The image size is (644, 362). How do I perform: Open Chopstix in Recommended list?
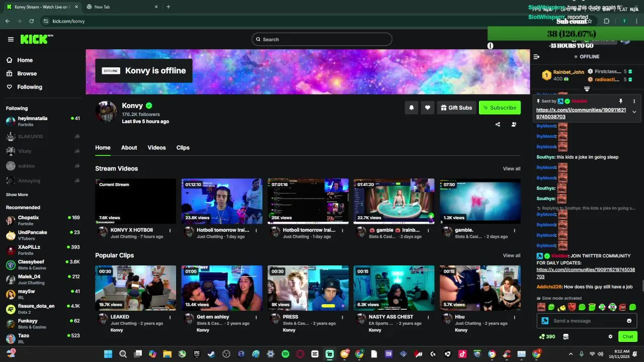[43, 220]
